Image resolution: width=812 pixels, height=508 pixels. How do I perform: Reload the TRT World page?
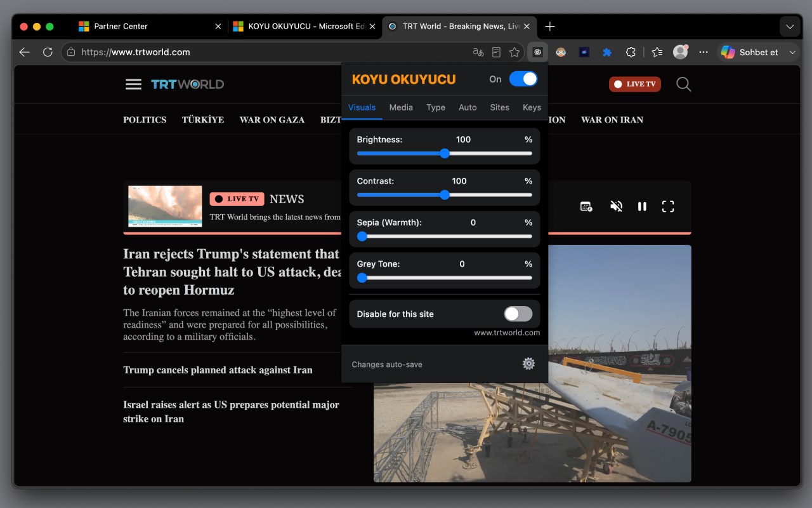point(48,52)
